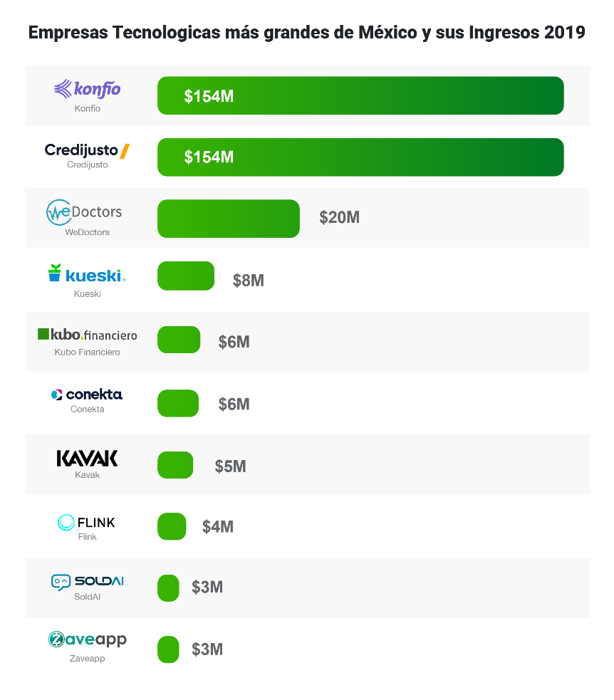Click the $8M value label

pyautogui.click(x=248, y=281)
